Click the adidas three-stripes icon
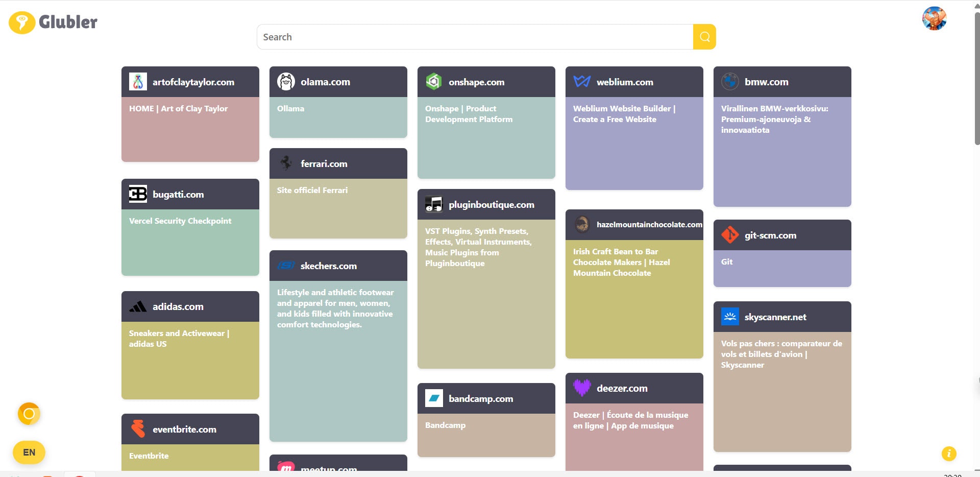This screenshot has width=980, height=477. (138, 306)
